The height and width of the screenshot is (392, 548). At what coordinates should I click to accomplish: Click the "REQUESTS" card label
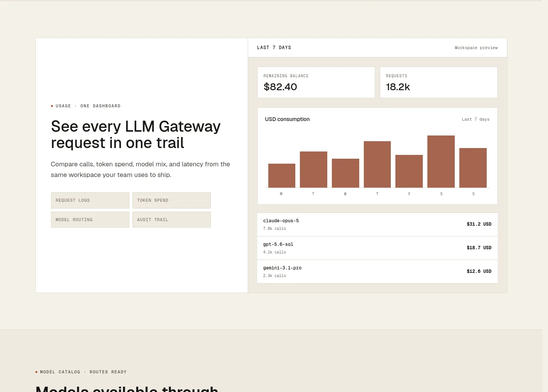[397, 76]
